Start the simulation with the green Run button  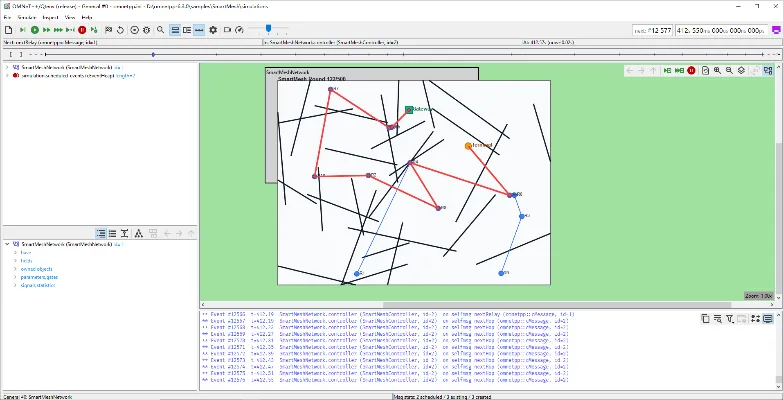[34, 30]
